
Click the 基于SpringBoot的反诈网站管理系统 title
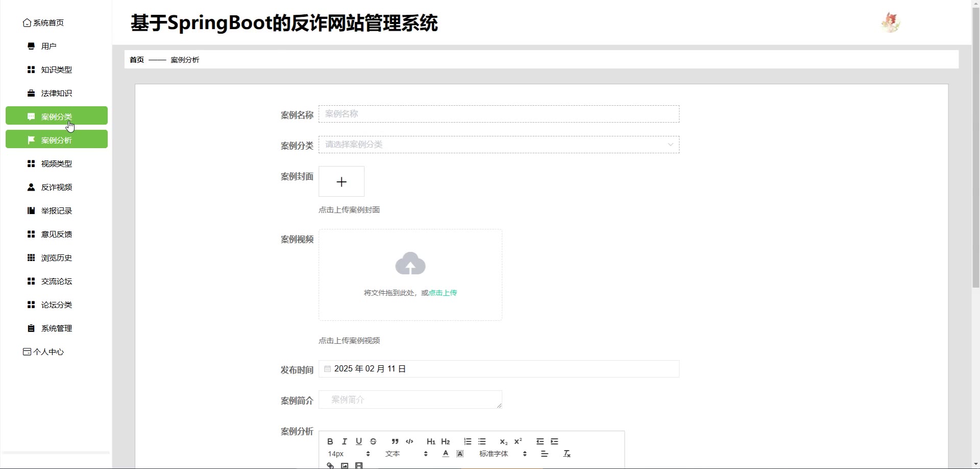point(284,23)
